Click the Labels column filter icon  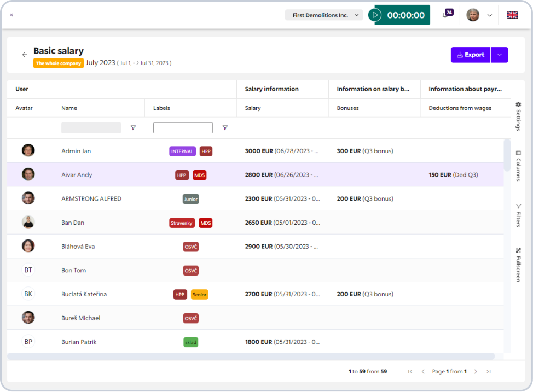point(225,128)
